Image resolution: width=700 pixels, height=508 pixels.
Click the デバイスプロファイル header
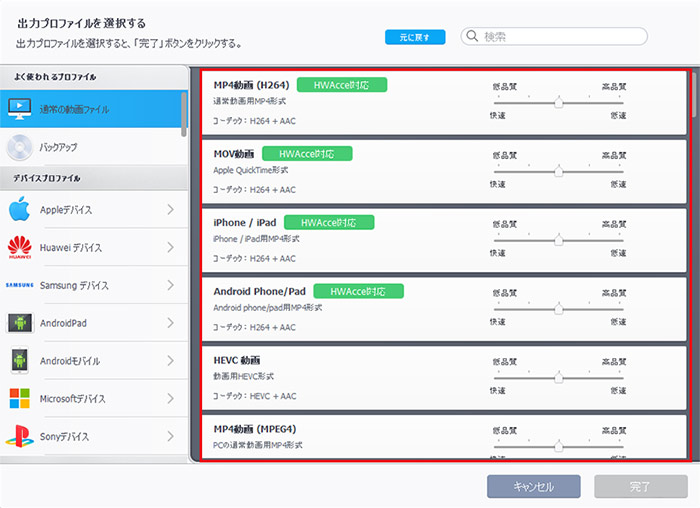[46, 178]
